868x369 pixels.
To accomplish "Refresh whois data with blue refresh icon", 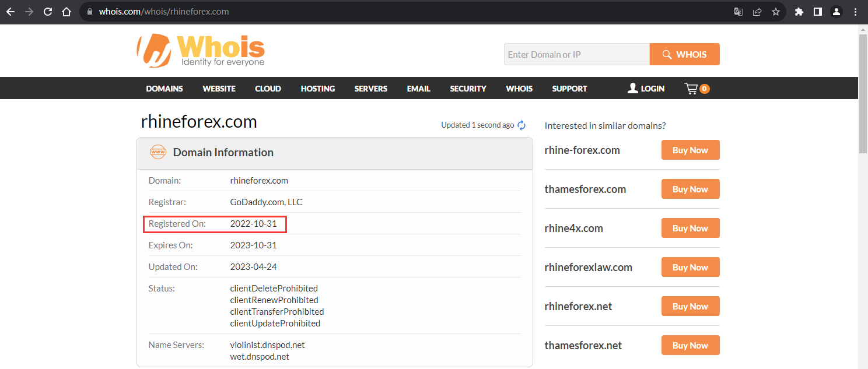I will [x=521, y=125].
